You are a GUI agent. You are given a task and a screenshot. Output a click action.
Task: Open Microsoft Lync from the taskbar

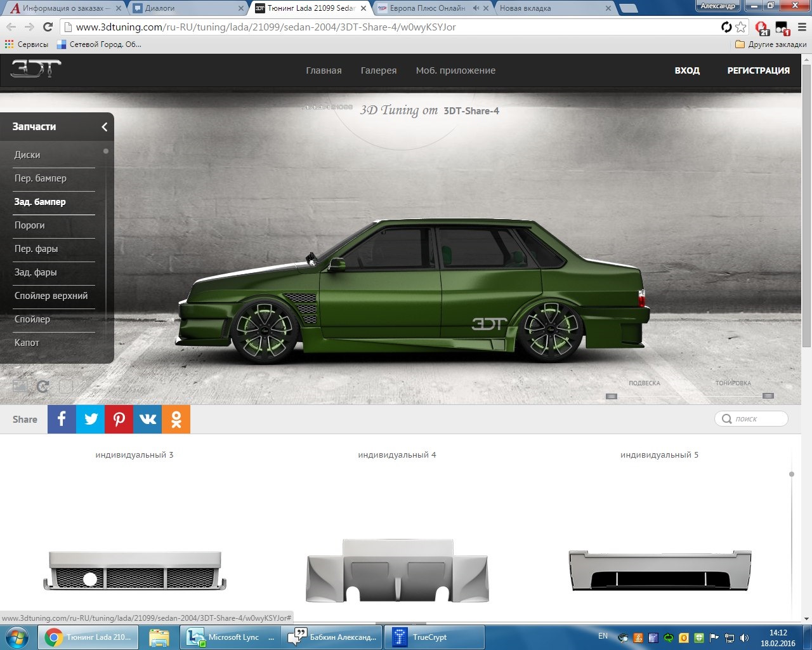pos(232,637)
